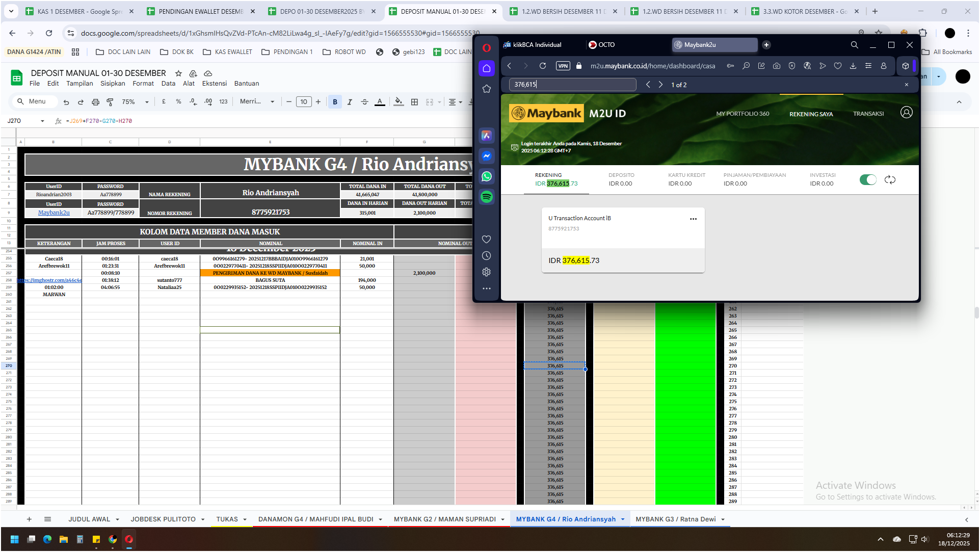Screen dimensions: 980x552
Task: Click the fill color paint bucket icon
Action: 399,102
